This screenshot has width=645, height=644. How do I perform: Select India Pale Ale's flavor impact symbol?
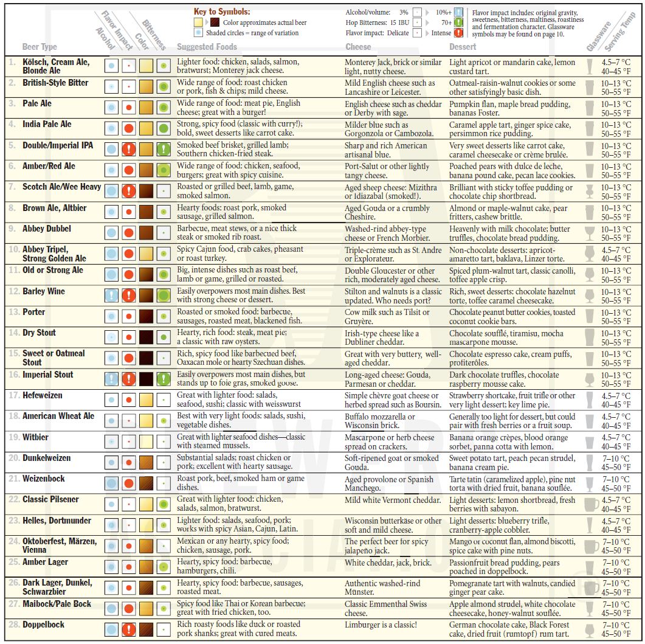pos(129,128)
